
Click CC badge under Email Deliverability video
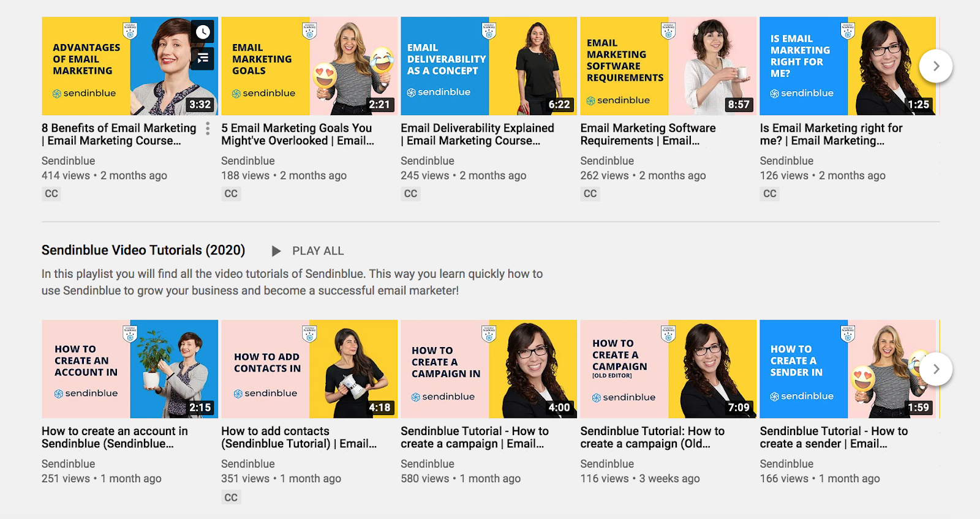pos(410,194)
